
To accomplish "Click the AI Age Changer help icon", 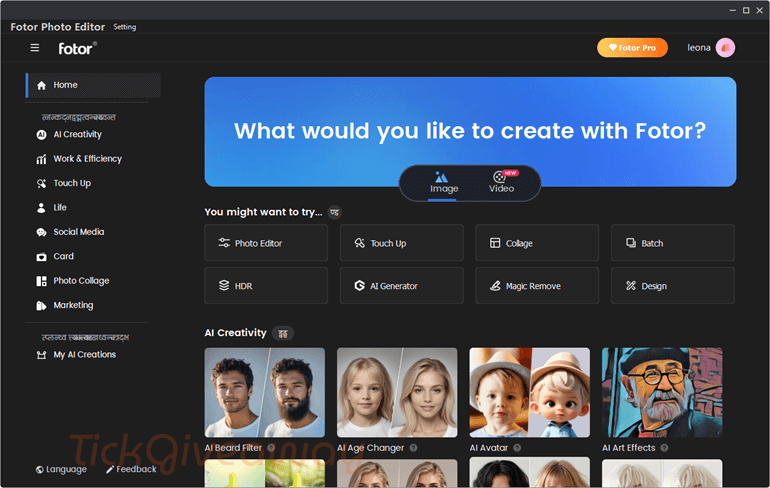I will pyautogui.click(x=413, y=448).
